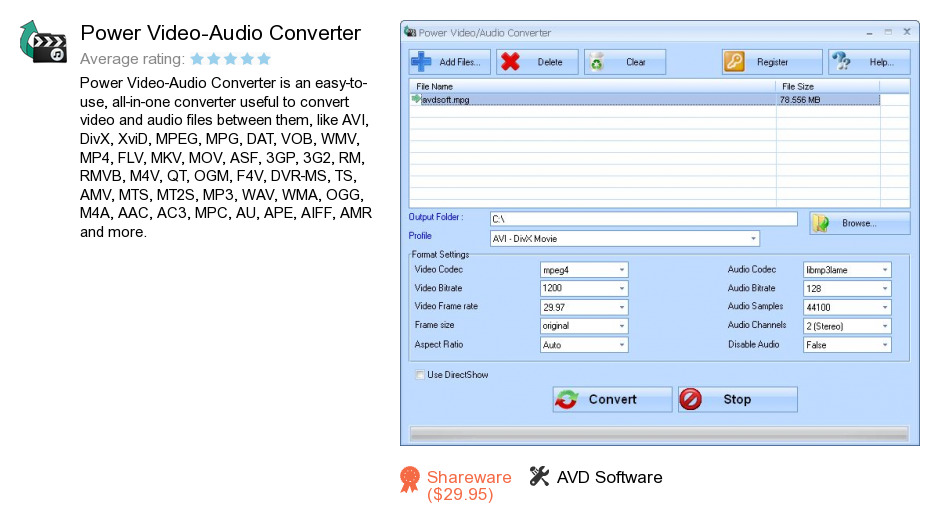Click the Convert button label
The width and height of the screenshot is (940, 530).
coord(612,399)
